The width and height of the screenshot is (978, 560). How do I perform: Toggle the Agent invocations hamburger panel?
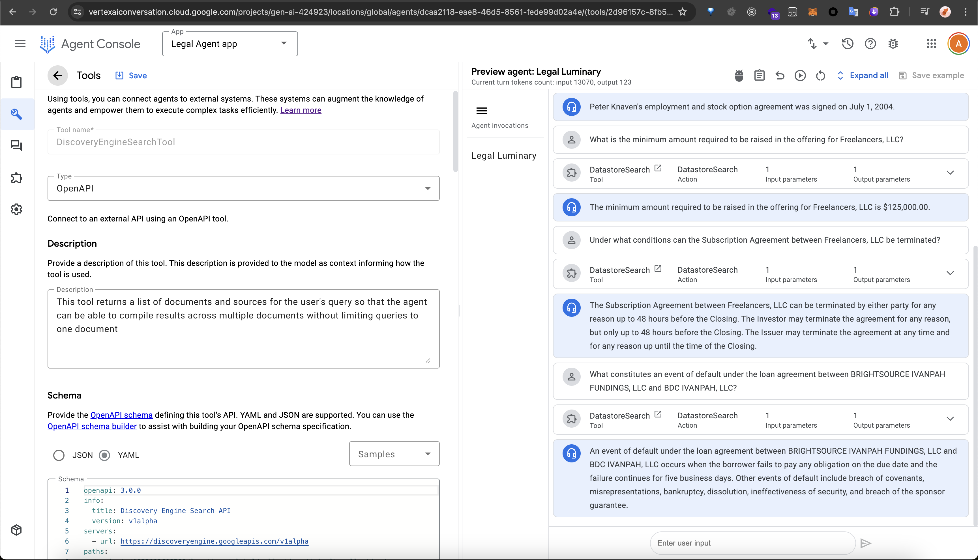click(x=481, y=111)
